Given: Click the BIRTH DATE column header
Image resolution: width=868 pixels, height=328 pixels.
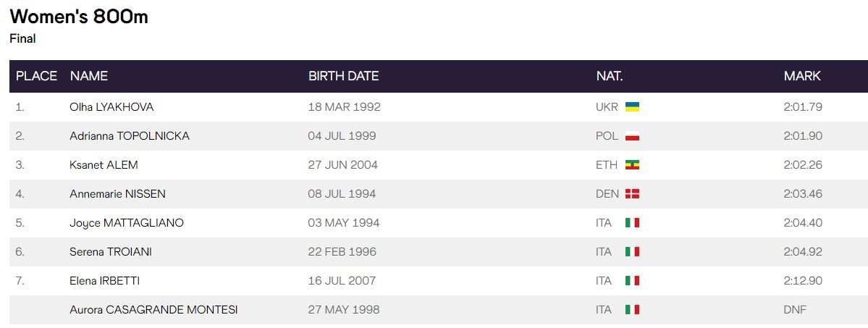Looking at the screenshot, I should pyautogui.click(x=343, y=76).
